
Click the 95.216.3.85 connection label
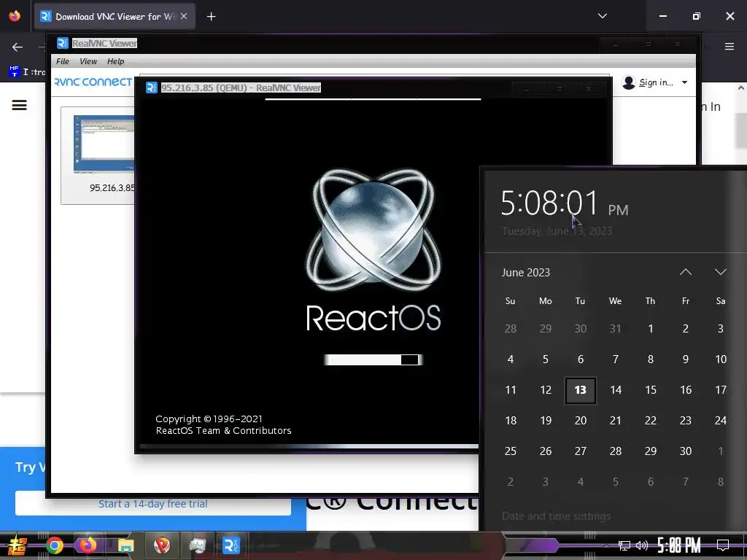pos(112,188)
